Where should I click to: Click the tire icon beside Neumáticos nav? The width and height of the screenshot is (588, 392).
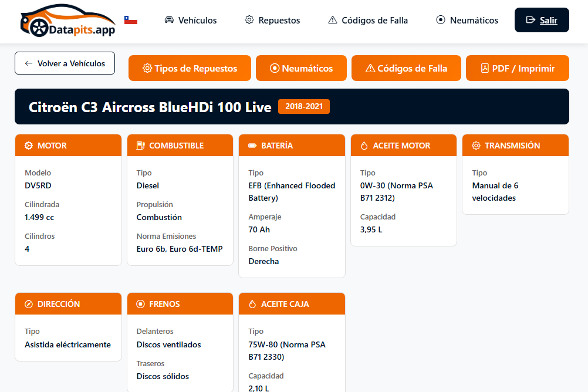(441, 20)
